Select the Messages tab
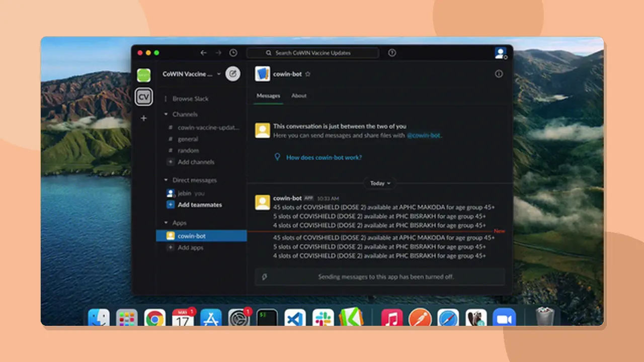The width and height of the screenshot is (644, 362). tap(268, 96)
